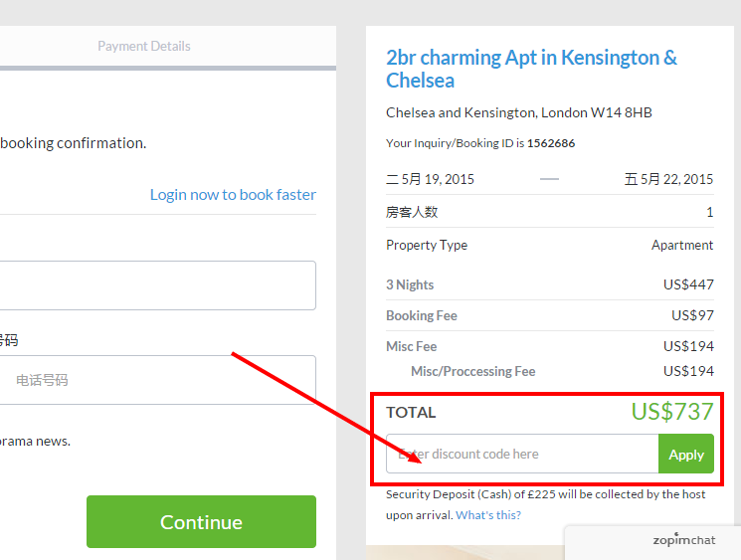Focus the discount code input field
The image size is (741, 560).
pos(522,454)
